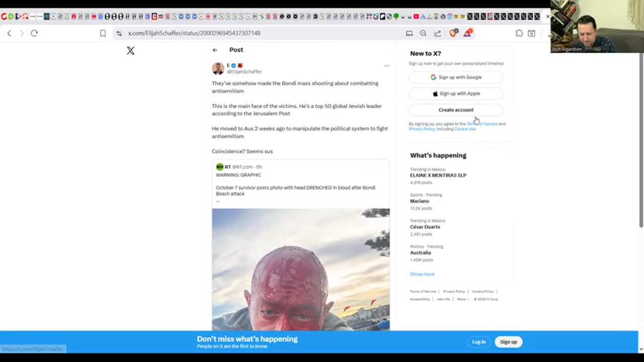Open the RT account avatar in the quoted post
The height and width of the screenshot is (362, 644).
pyautogui.click(x=219, y=167)
